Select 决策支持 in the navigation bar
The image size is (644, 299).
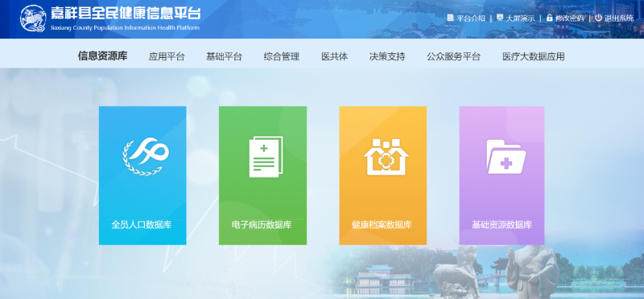coord(387,56)
